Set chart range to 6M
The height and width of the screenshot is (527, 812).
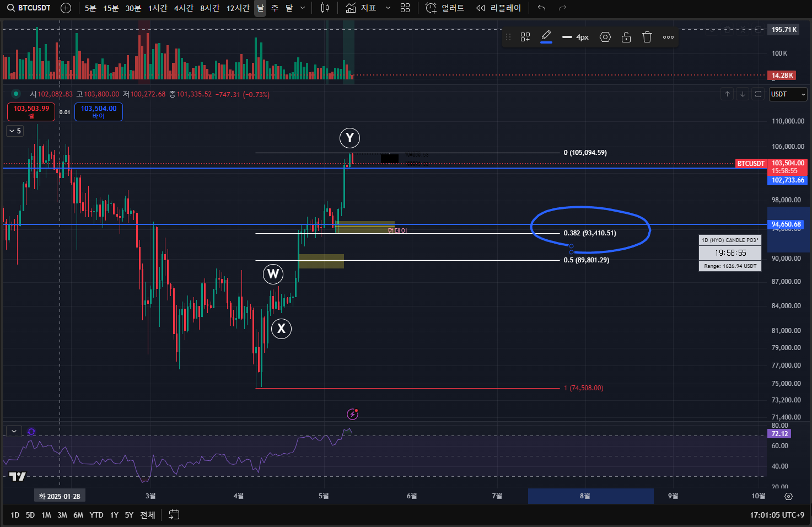point(78,515)
